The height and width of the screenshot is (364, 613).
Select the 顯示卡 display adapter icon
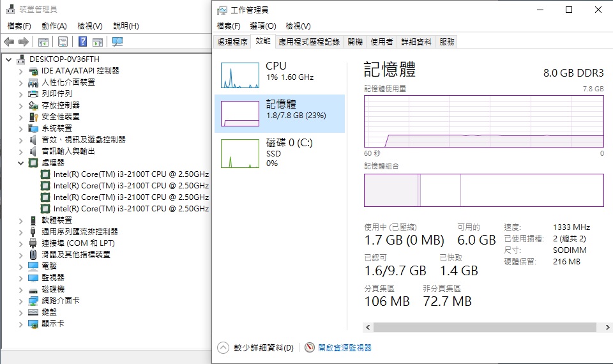pos(33,324)
